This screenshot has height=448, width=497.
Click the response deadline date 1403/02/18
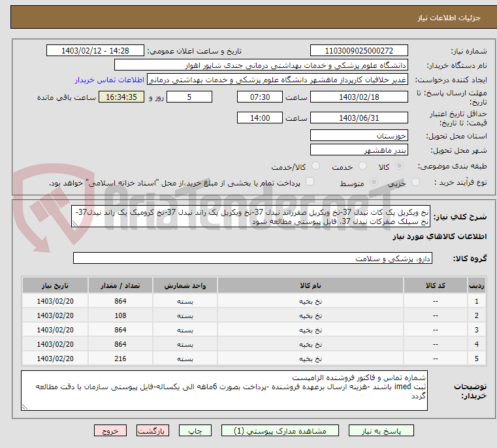(359, 97)
